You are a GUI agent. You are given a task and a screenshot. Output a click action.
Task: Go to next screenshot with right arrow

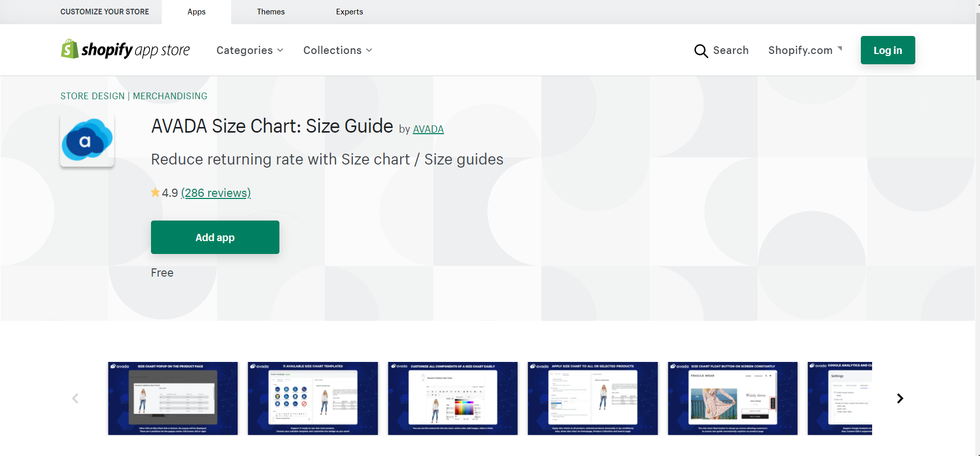tap(900, 398)
